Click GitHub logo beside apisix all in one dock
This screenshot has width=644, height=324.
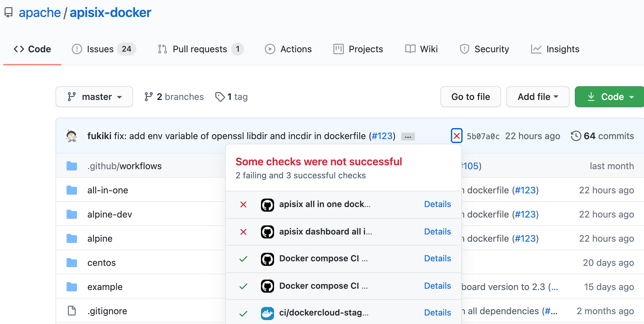pyautogui.click(x=268, y=205)
